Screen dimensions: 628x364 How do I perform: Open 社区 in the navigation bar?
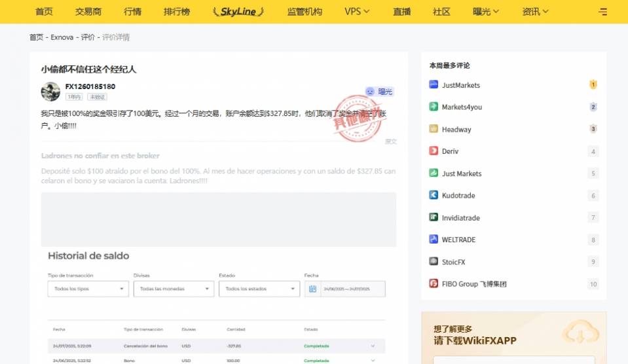[441, 12]
